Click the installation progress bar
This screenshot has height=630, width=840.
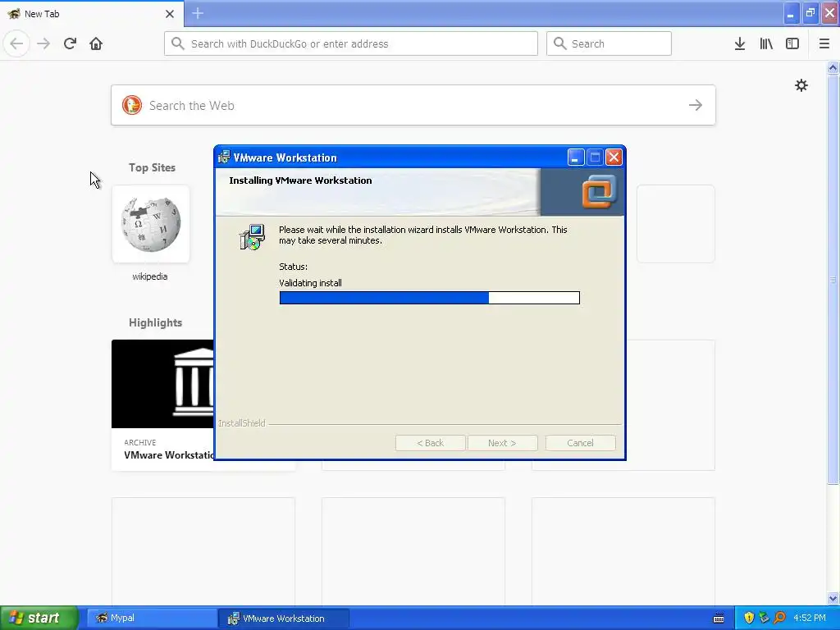(x=430, y=298)
